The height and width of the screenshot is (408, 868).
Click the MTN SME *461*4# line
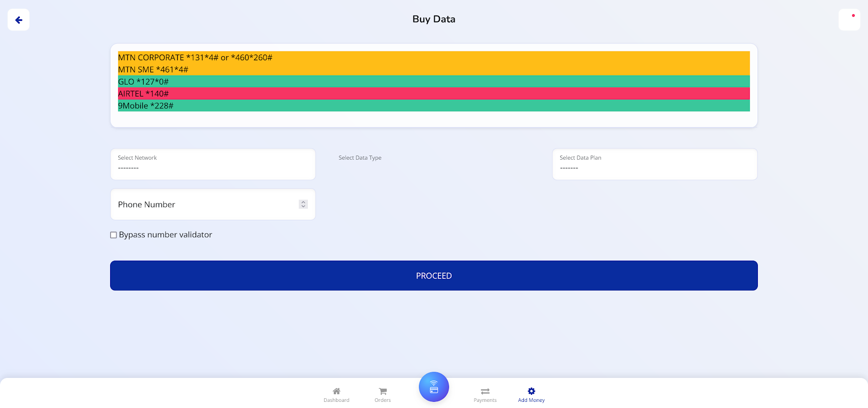click(434, 69)
